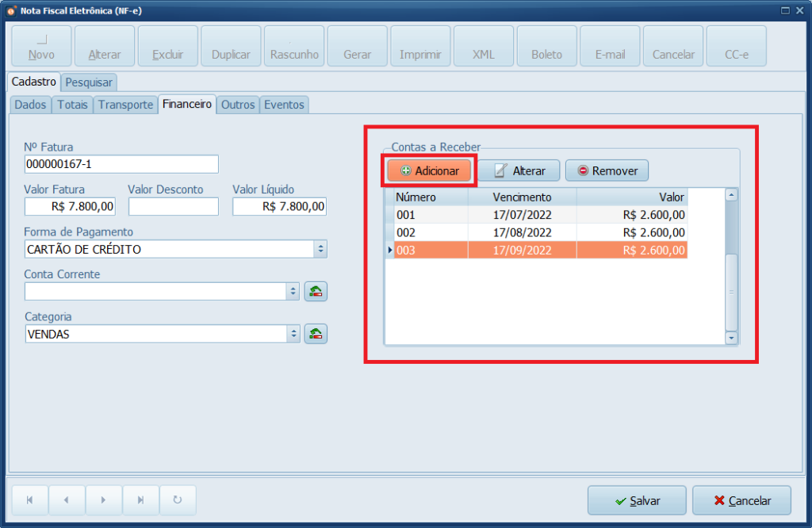Go to the previous record arrow

[67, 500]
